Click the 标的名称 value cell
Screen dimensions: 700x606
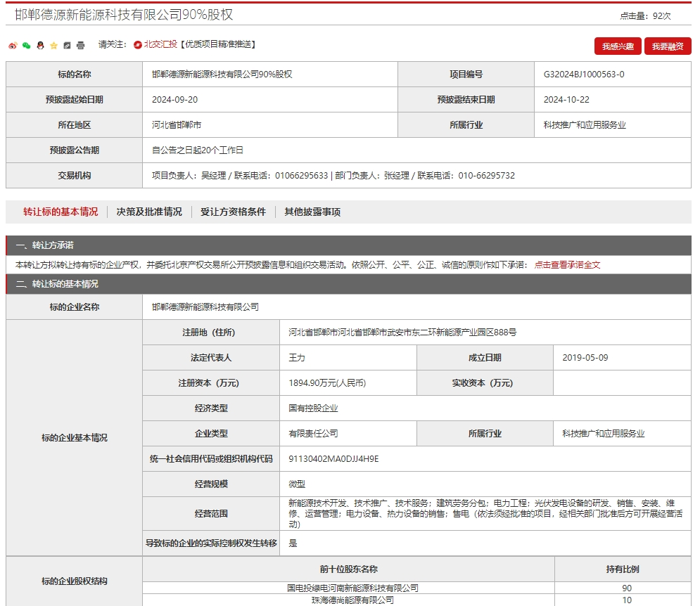point(269,74)
